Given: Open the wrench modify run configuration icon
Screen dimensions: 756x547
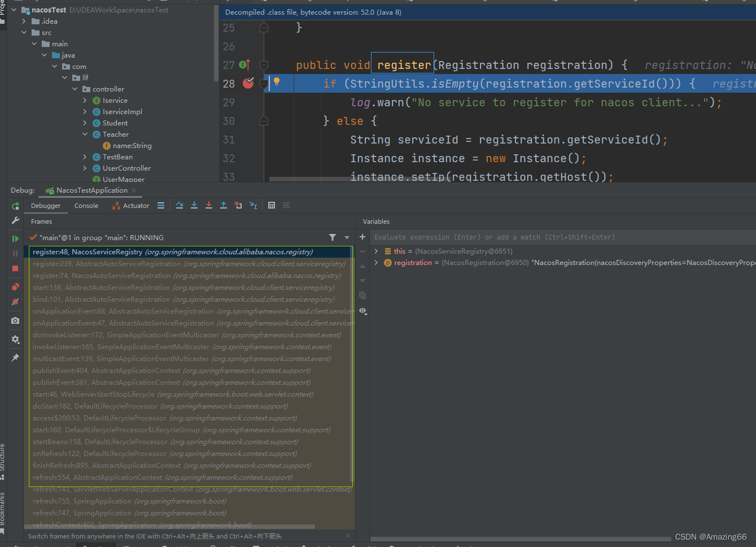Looking at the screenshot, I should 15,220.
